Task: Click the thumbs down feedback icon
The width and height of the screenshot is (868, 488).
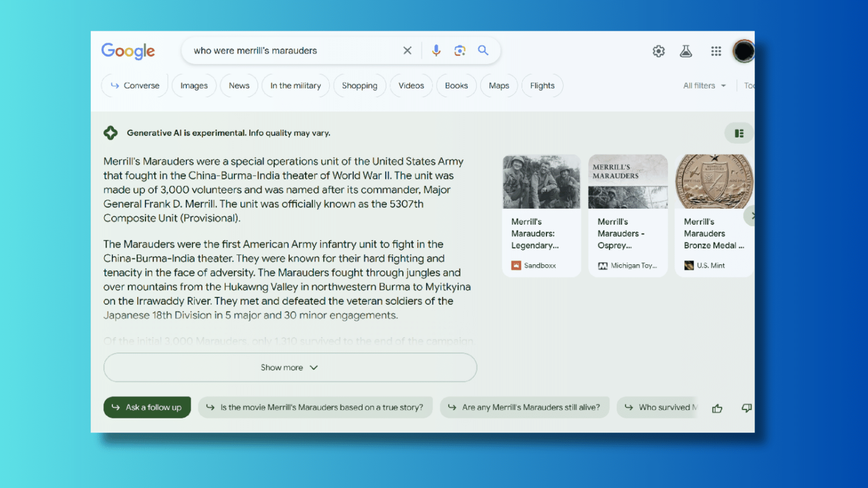Action: coord(746,408)
